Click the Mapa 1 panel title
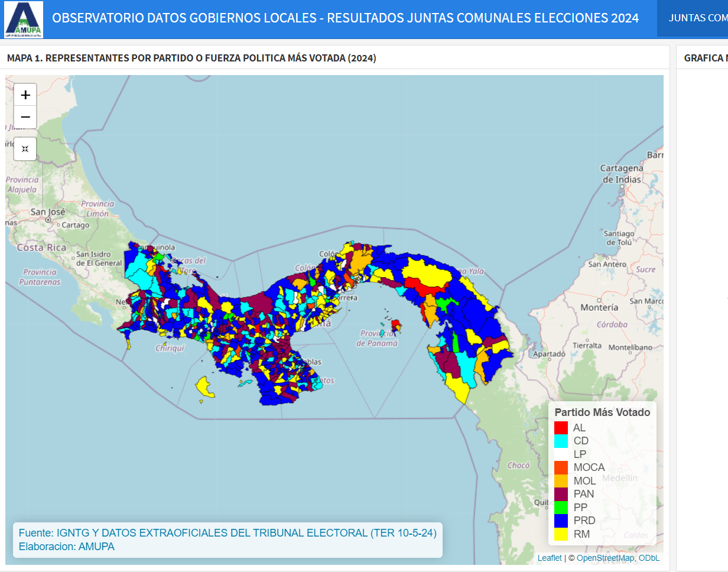Viewport: 728px width, 572px height. pos(191,58)
